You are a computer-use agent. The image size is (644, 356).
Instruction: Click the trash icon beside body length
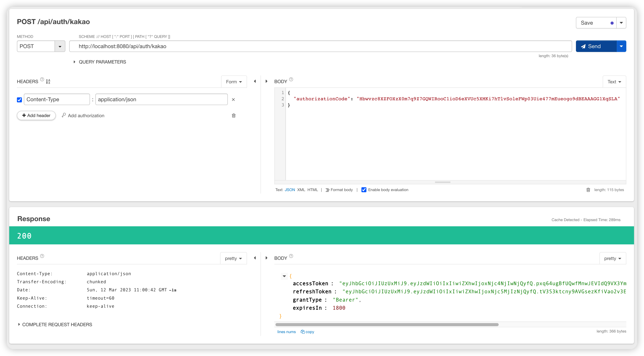tap(588, 190)
